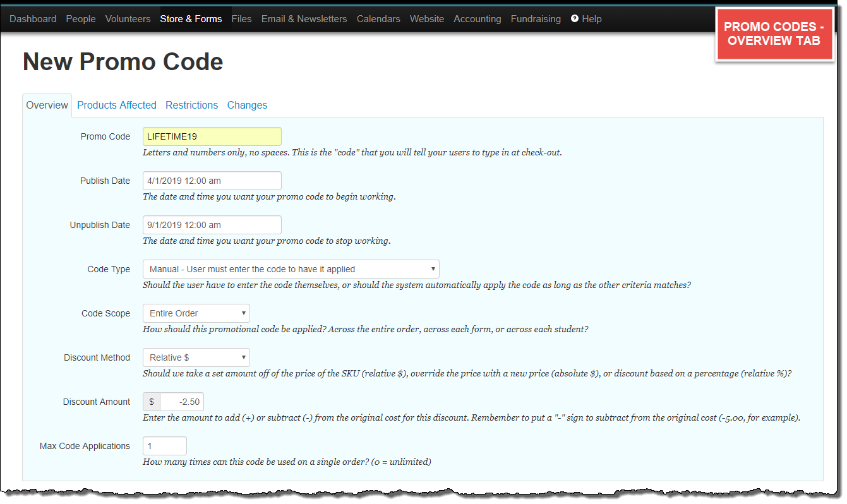Click the 'begin working' help text
This screenshot has height=504, width=847.
click(269, 196)
